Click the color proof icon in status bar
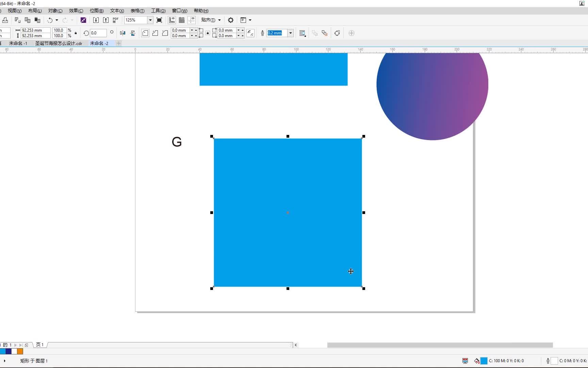 (x=465, y=361)
